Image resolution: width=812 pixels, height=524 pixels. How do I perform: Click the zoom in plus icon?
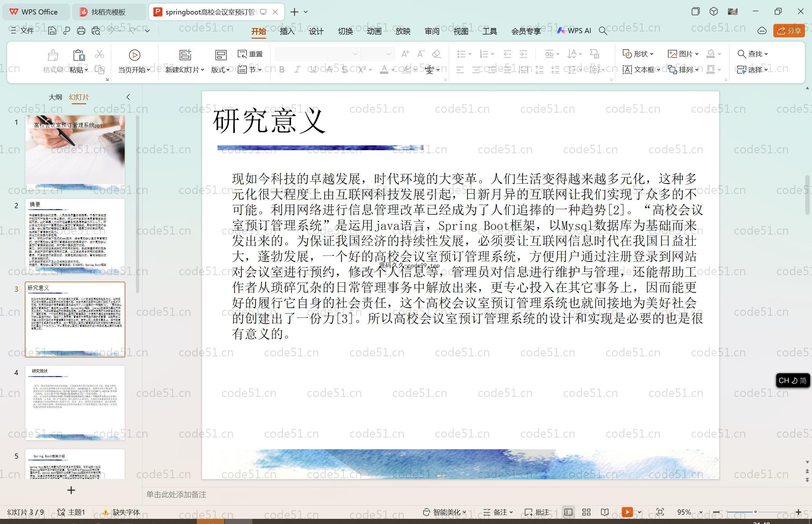click(x=798, y=512)
